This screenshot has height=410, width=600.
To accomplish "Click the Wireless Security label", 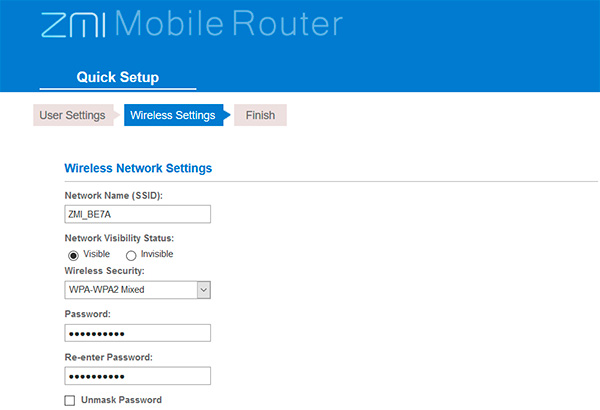I will 104,271.
